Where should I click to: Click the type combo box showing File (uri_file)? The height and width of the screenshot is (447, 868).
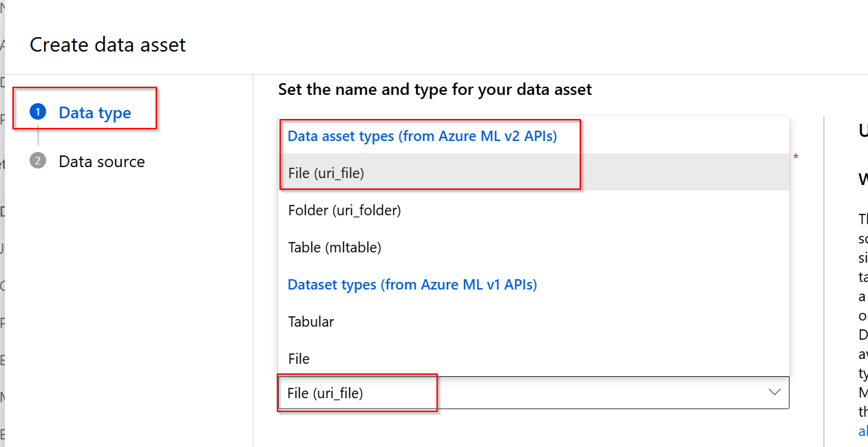533,393
